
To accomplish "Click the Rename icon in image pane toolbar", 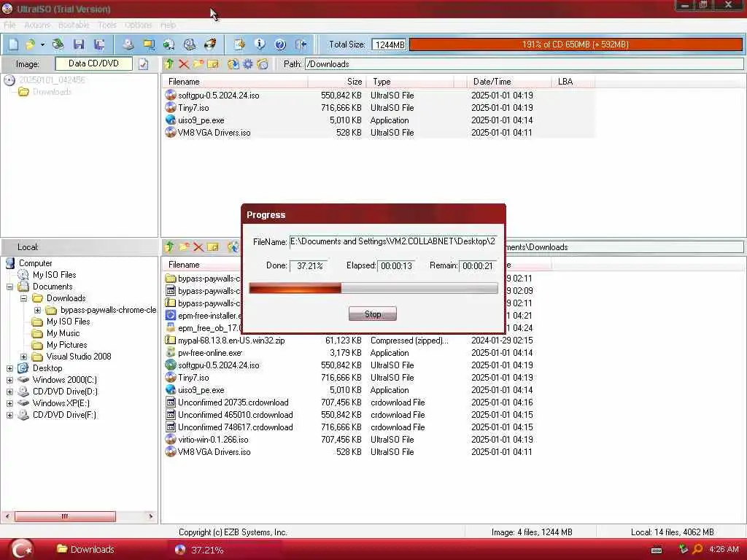I will [213, 64].
